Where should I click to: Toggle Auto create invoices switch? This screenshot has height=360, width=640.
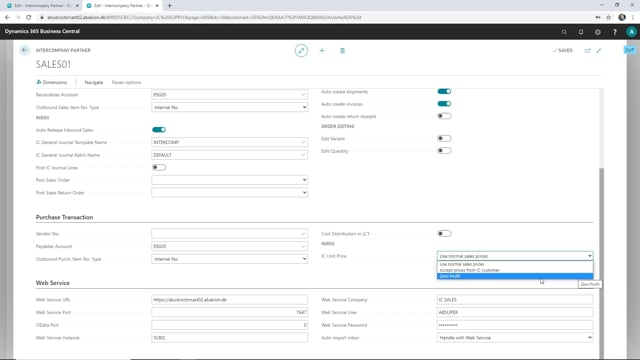click(444, 104)
